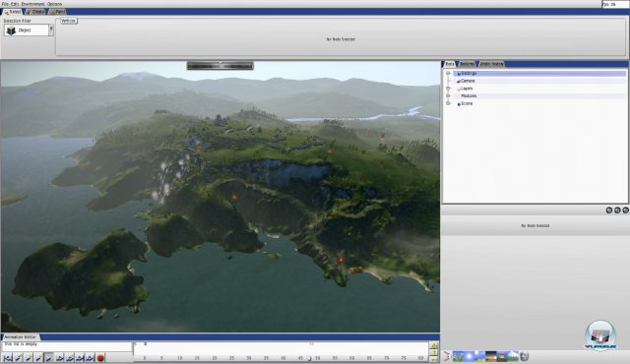
Task: Click the red Record button
Action: tap(100, 357)
